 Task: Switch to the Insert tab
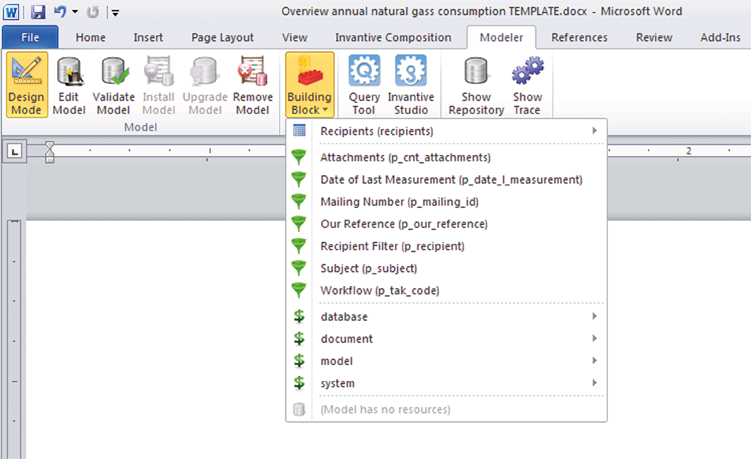click(x=148, y=37)
